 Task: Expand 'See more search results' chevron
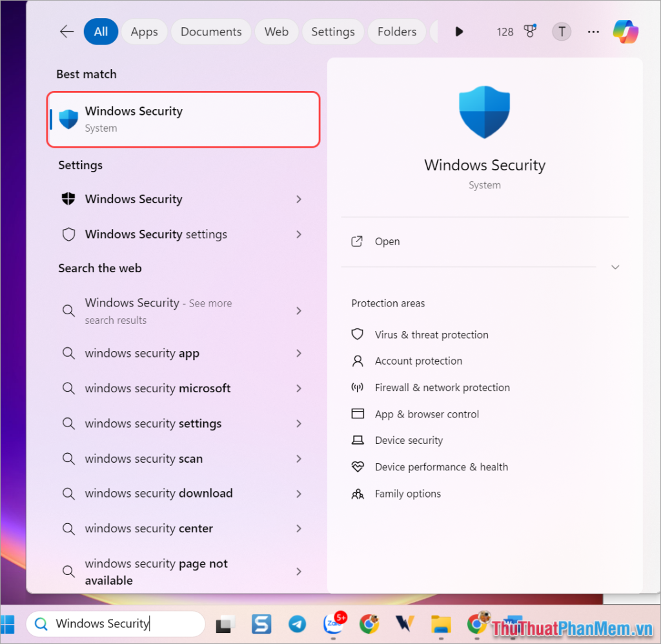point(298,311)
